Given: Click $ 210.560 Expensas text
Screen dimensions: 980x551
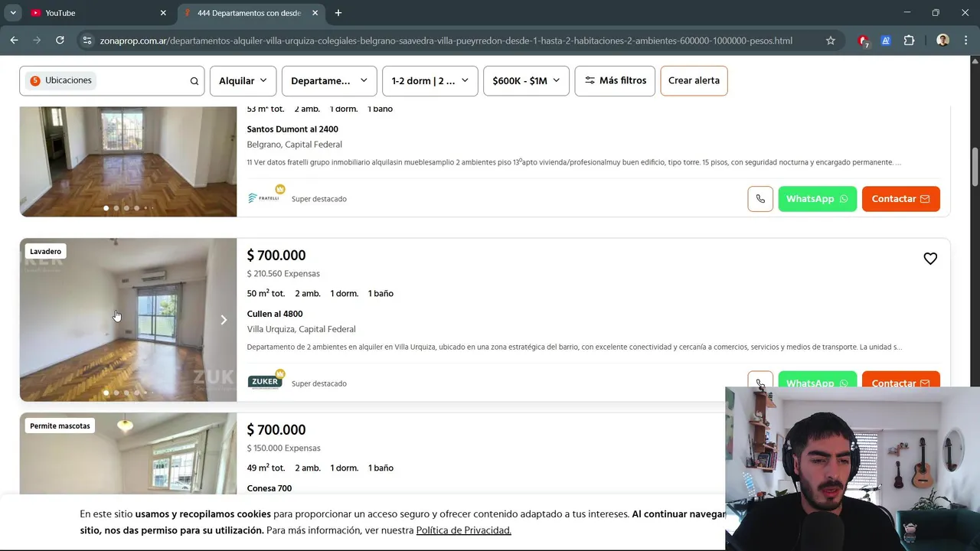Looking at the screenshot, I should (x=283, y=274).
